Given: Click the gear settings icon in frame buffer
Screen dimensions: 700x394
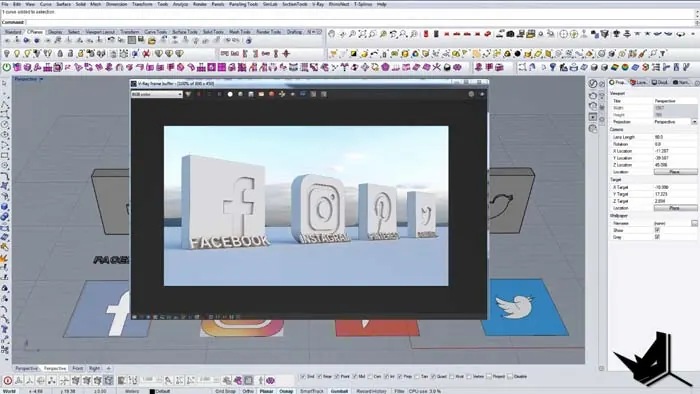Looking at the screenshot, I should click(x=471, y=94).
